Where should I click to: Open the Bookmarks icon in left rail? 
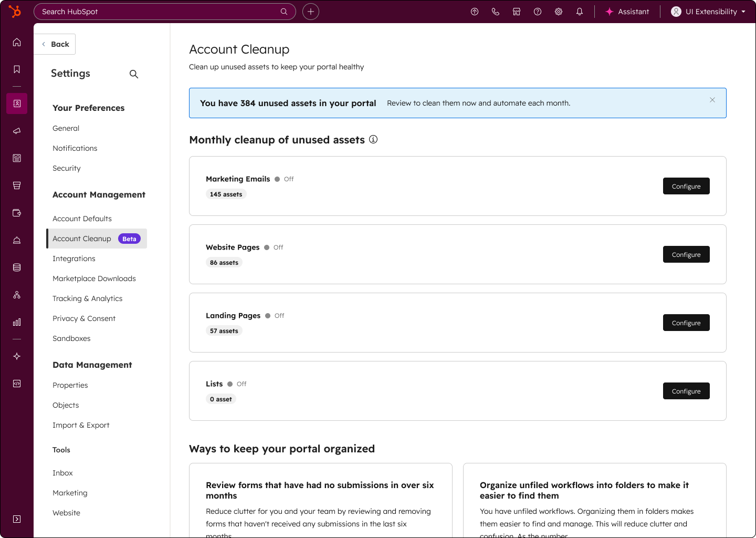pyautogui.click(x=17, y=69)
